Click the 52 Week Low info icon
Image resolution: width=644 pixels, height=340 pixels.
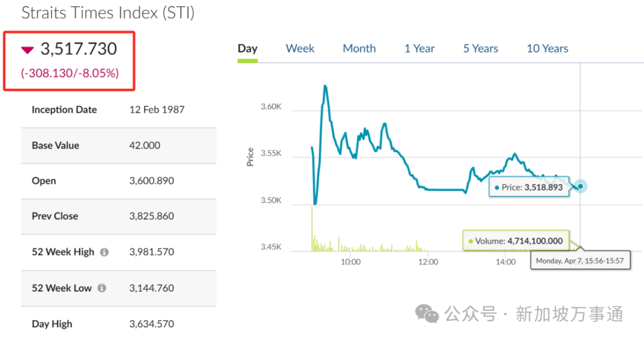[x=102, y=288]
